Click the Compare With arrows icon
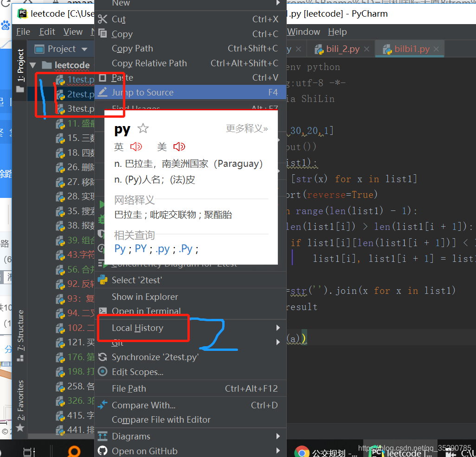The image size is (476, 457). (103, 405)
